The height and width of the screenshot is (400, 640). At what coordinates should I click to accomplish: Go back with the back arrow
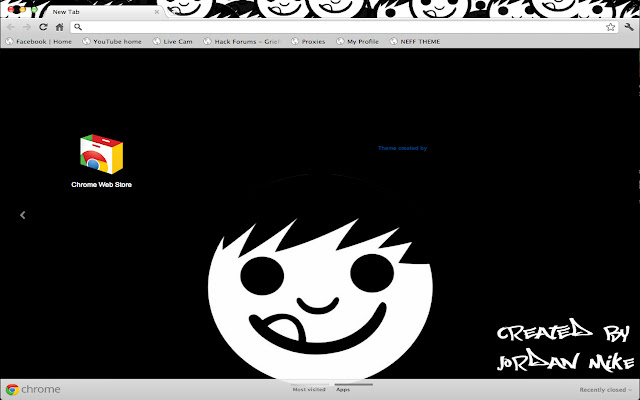[11, 27]
